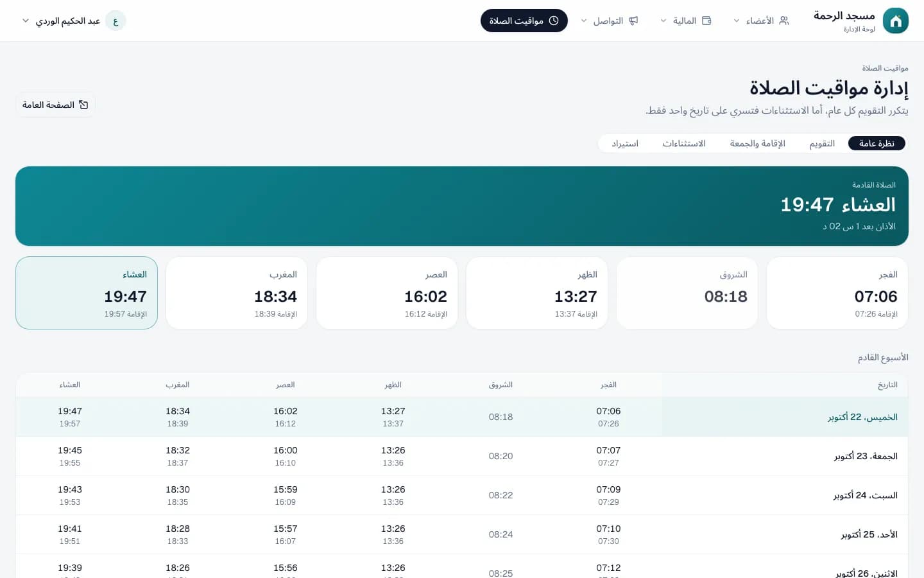Image resolution: width=924 pixels, height=578 pixels.
Task: Select the الفجر 07:06 card
Action: click(837, 293)
